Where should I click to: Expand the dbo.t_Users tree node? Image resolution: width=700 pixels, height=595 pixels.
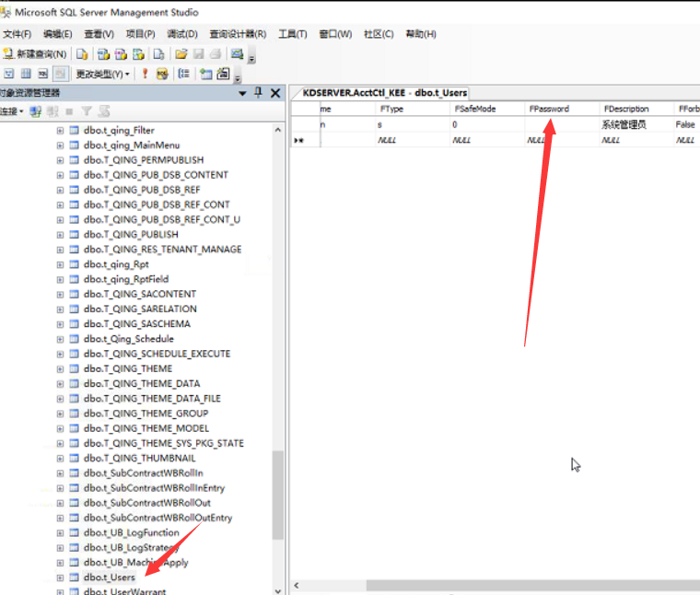coord(60,577)
